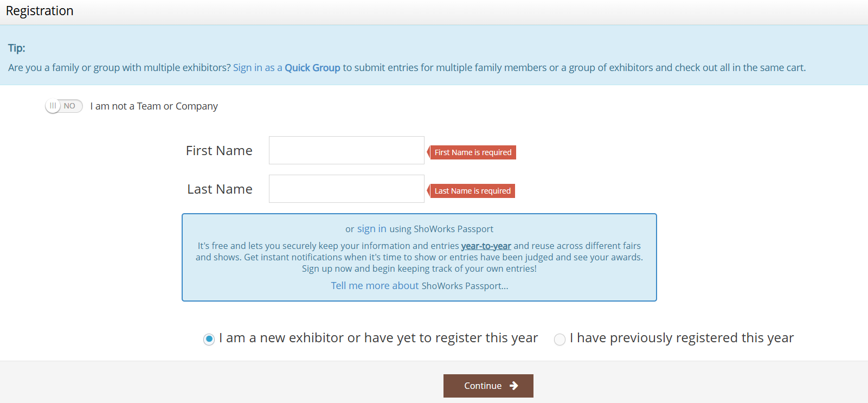
Task: Select the new exhibitor radio button
Action: point(209,340)
